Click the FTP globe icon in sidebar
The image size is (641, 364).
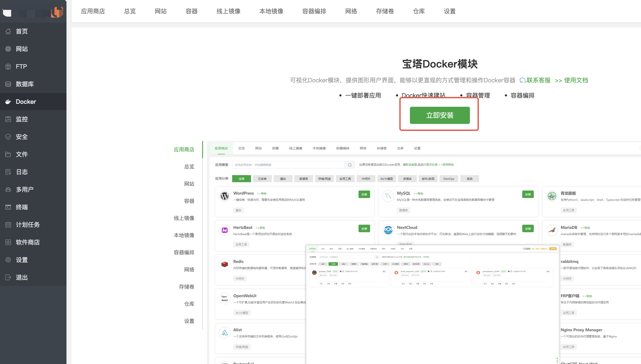point(8,66)
